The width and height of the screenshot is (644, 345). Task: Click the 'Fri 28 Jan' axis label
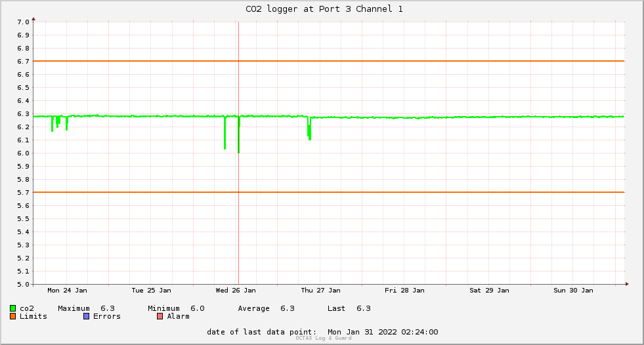[404, 291]
